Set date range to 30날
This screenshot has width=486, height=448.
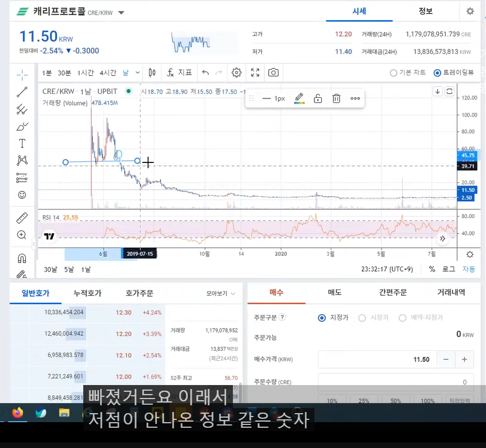[x=50, y=270]
